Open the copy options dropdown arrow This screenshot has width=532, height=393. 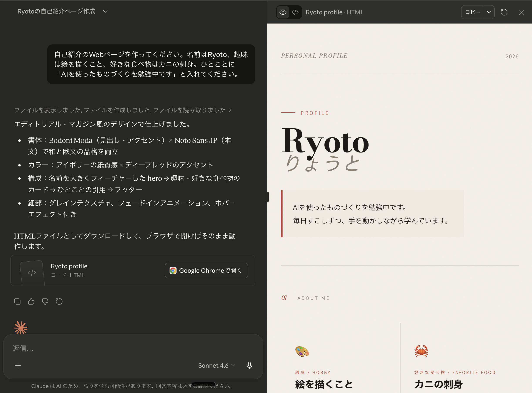point(489,12)
